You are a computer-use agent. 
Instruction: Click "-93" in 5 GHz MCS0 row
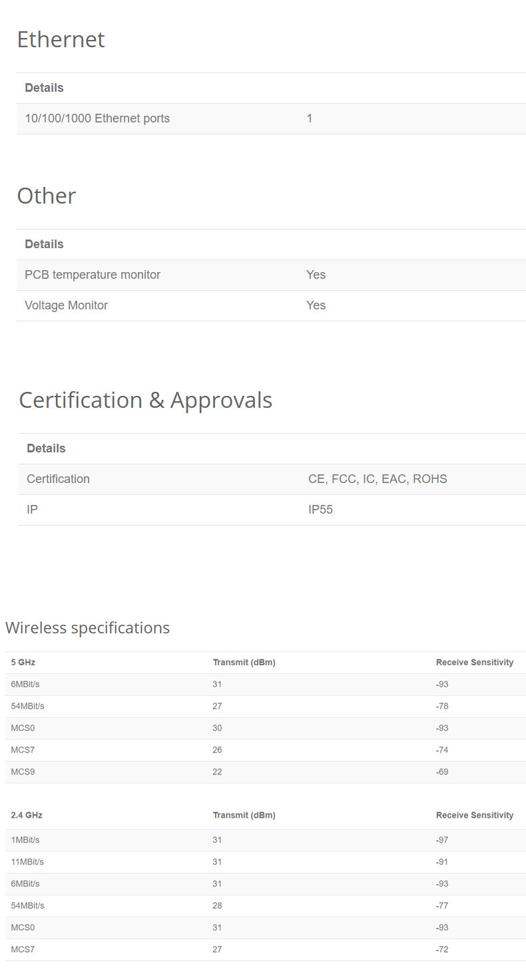442,729
